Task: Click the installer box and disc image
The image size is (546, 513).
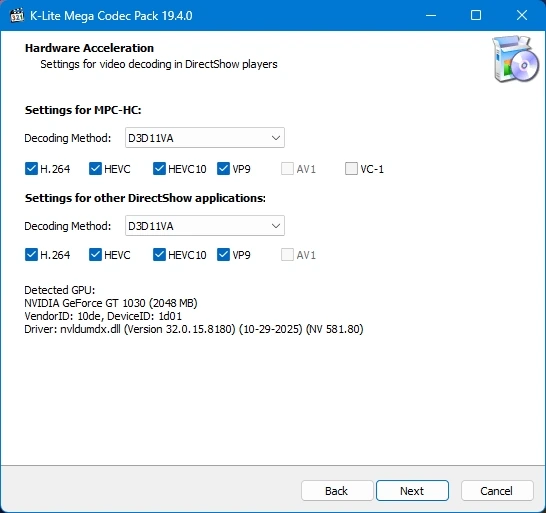Action: (515, 59)
